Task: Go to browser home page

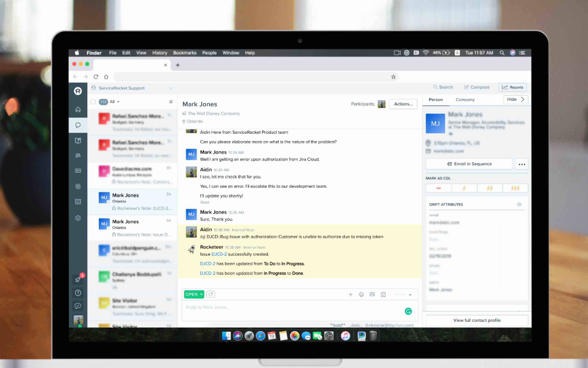Action: coord(106,77)
